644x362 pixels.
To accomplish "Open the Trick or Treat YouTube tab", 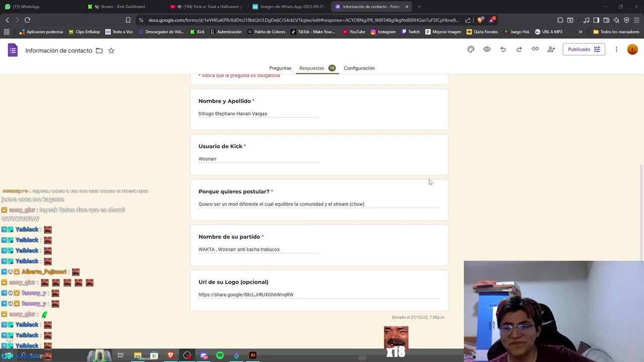I will tap(205, 7).
